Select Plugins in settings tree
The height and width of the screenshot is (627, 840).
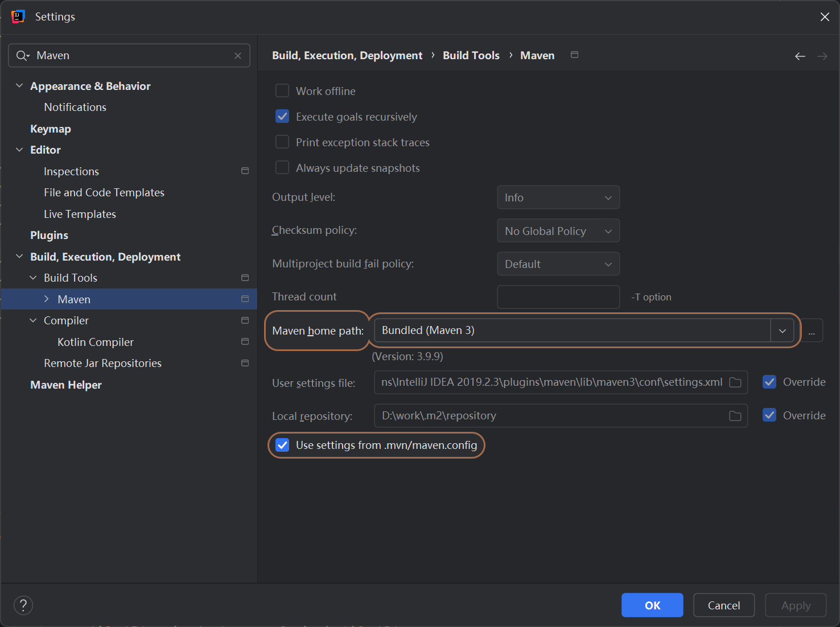49,235
